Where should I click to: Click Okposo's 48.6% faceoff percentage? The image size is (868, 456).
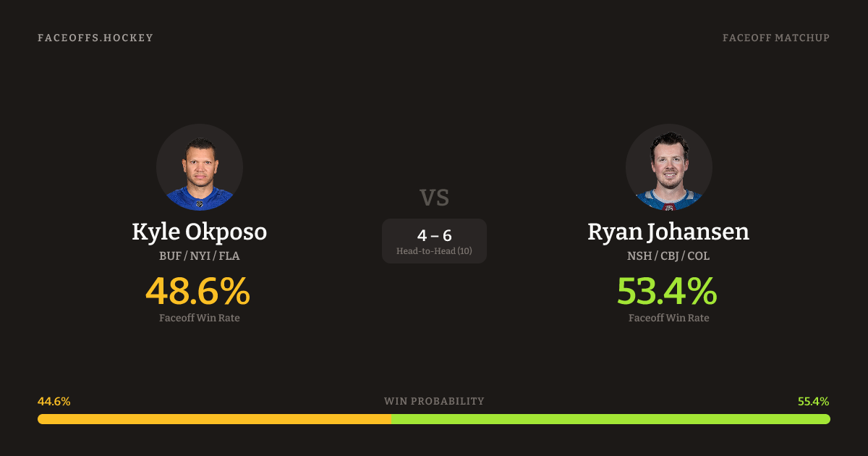tap(198, 291)
